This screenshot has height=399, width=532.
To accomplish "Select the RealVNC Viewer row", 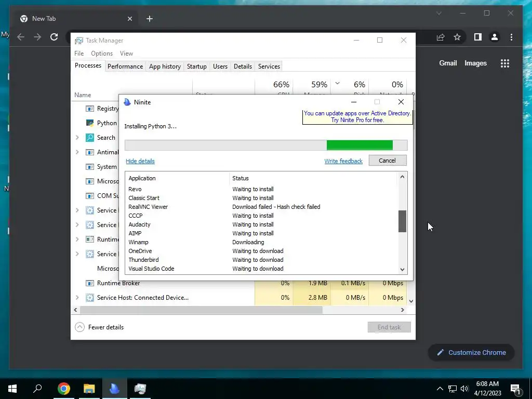I will click(x=261, y=207).
